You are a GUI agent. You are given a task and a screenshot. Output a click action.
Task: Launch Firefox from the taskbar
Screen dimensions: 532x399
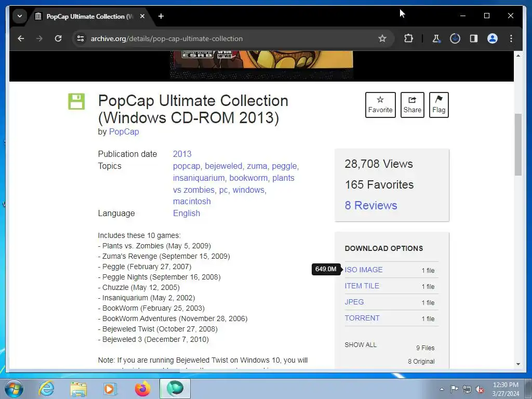click(x=142, y=389)
